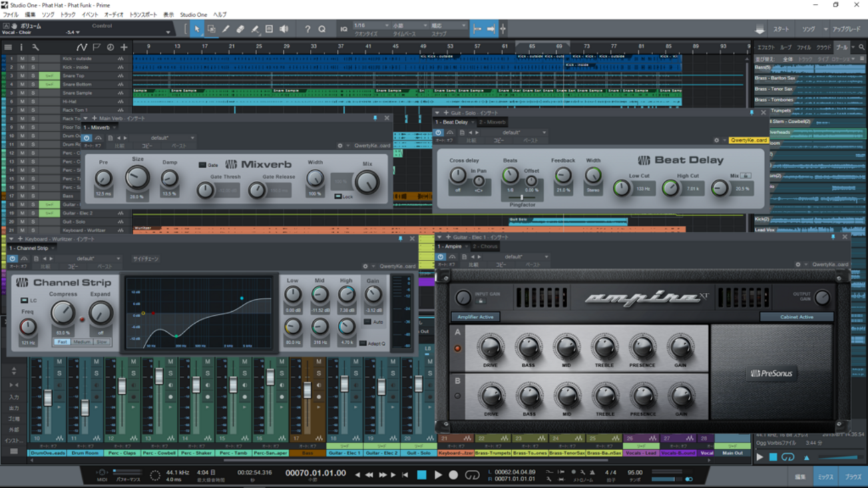Click the アップグレード button
This screenshot has height=488, width=868.
847,29
